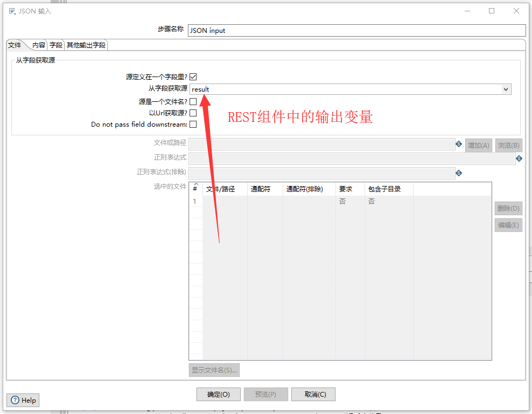The width and height of the screenshot is (532, 414).
Task: Switch to the 内容 tab
Action: click(38, 45)
